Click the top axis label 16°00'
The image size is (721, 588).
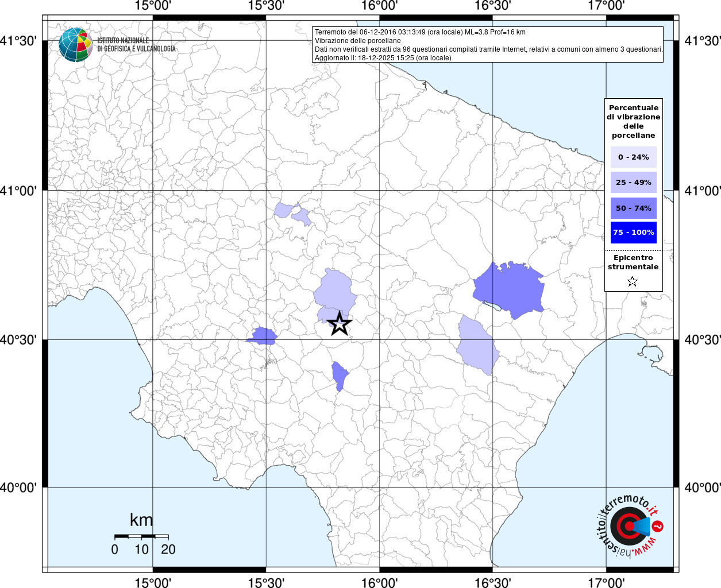379,6
